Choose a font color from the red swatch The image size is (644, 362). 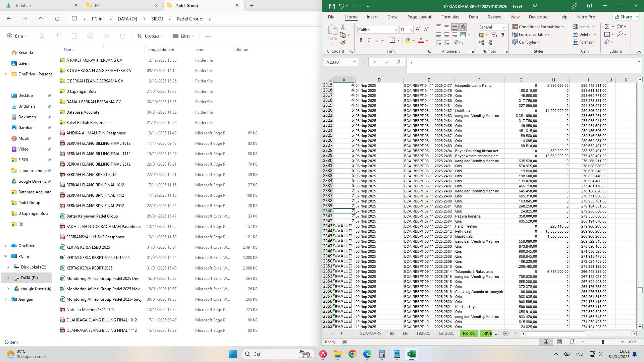point(421,41)
